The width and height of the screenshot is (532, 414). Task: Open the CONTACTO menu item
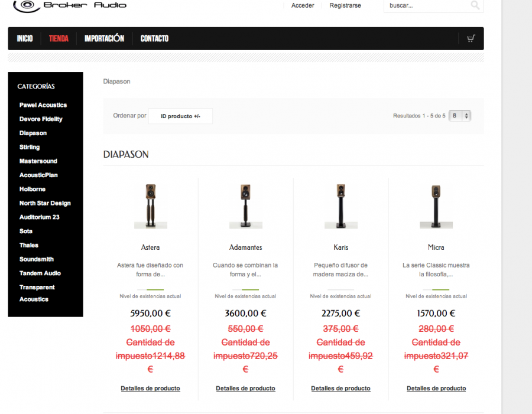154,38
